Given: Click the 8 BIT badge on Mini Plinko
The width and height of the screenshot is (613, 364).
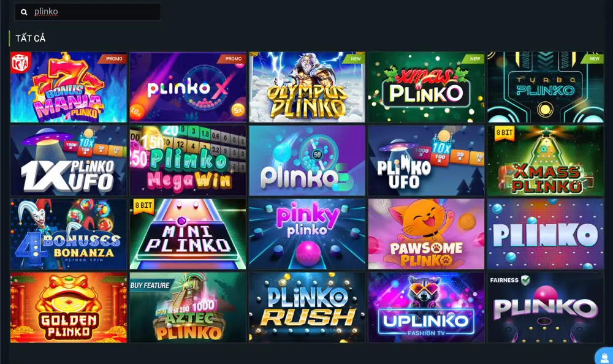Looking at the screenshot, I should click(x=143, y=206).
